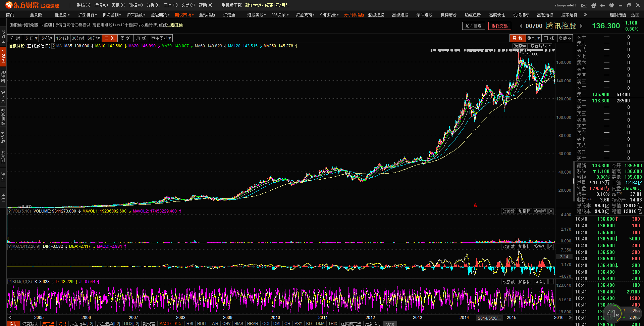
Task: Open the 系统(S) menu
Action: coord(84,5)
